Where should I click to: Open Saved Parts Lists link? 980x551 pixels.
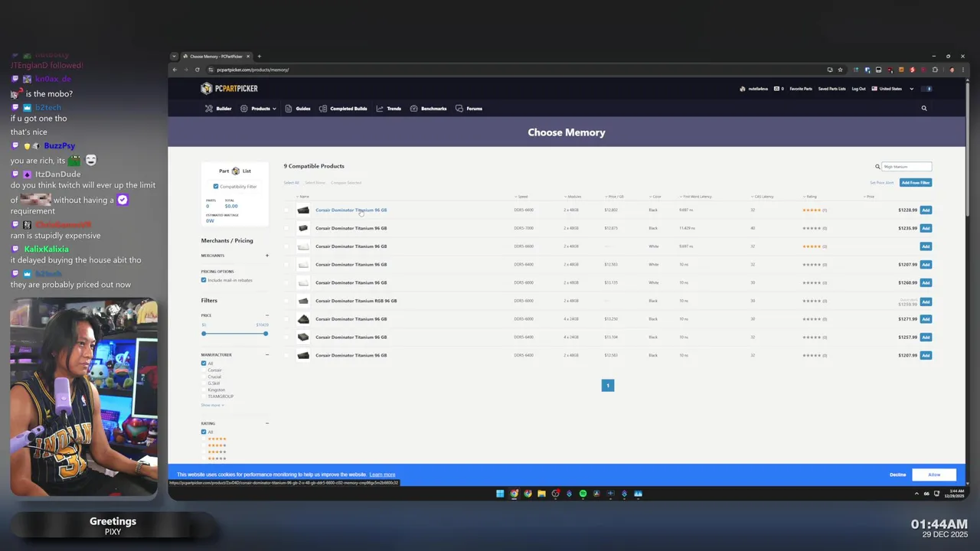tap(832, 89)
